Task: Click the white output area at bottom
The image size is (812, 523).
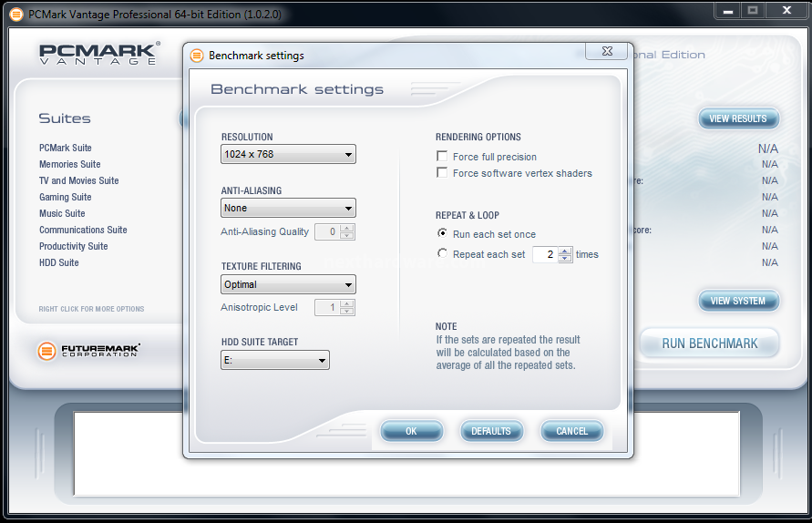Action: tap(406, 454)
